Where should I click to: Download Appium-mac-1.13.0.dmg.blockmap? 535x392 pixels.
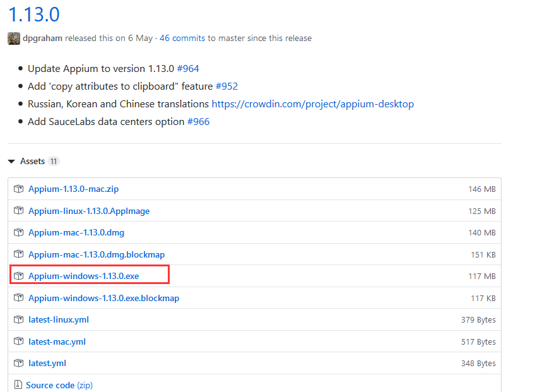click(97, 255)
